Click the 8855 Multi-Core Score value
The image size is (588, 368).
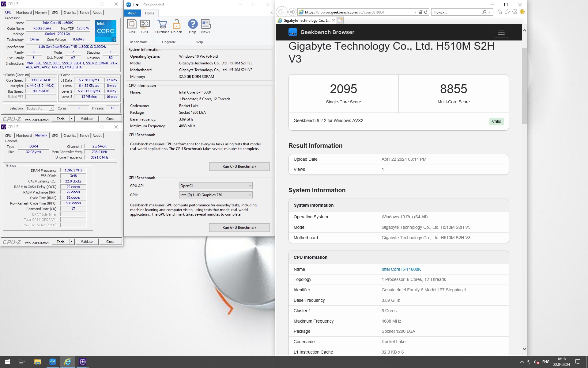pyautogui.click(x=454, y=89)
